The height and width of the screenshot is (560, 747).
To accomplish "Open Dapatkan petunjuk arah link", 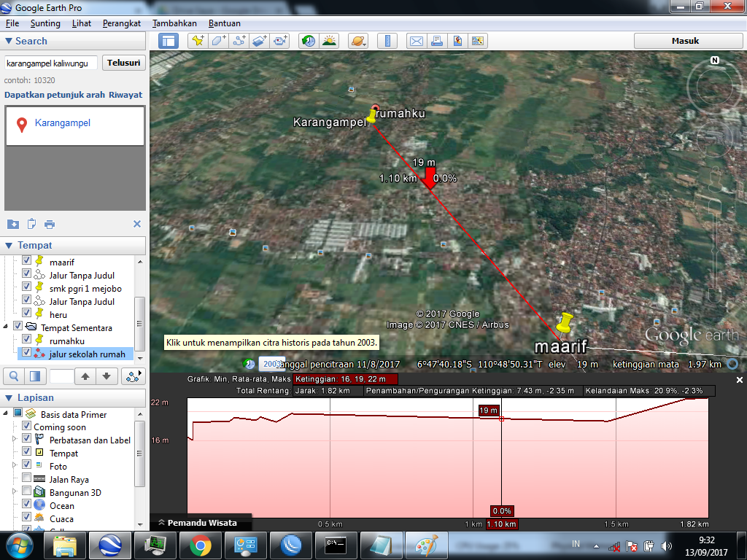I will pyautogui.click(x=54, y=95).
